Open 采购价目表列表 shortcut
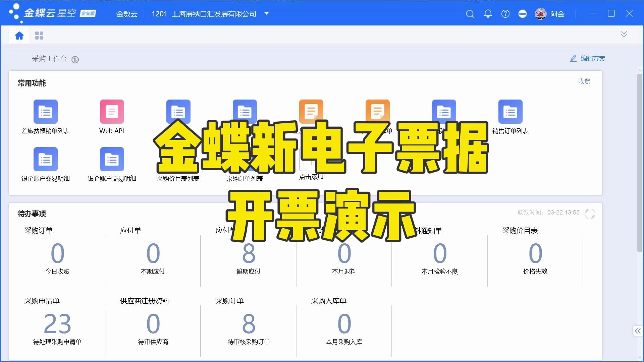 pos(178,178)
